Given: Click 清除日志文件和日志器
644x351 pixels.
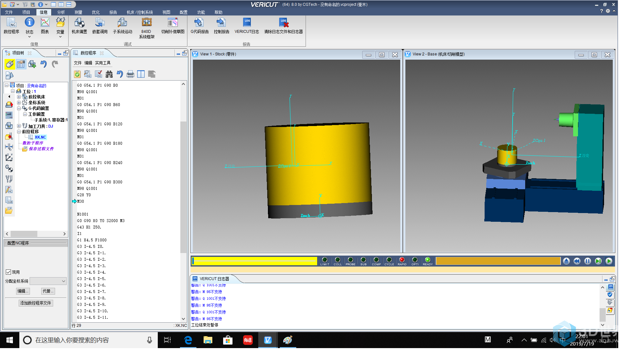Looking at the screenshot, I should coord(283,25).
